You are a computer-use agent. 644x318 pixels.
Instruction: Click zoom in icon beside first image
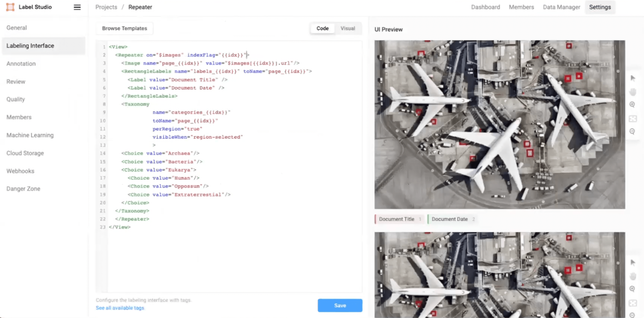pos(632,105)
